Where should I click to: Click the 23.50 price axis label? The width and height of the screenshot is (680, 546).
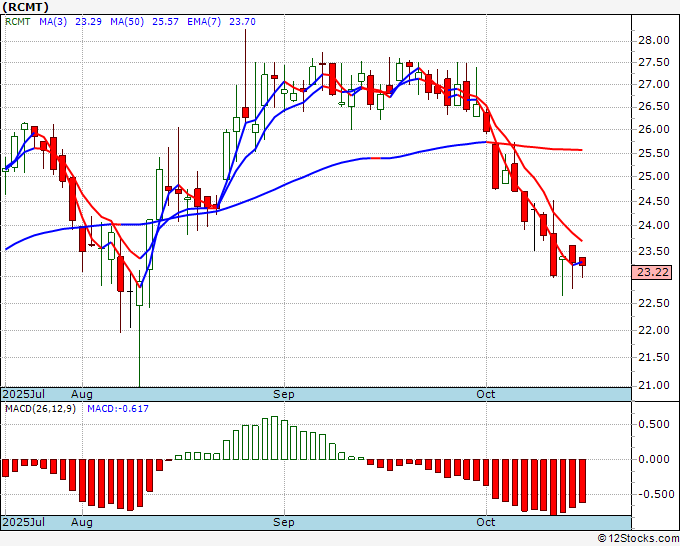pos(654,252)
